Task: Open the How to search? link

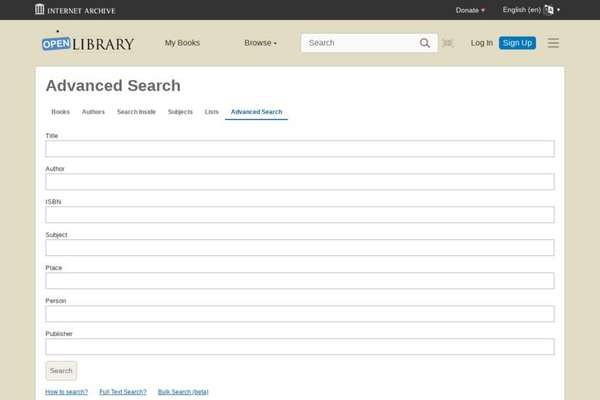Action: coord(67,392)
